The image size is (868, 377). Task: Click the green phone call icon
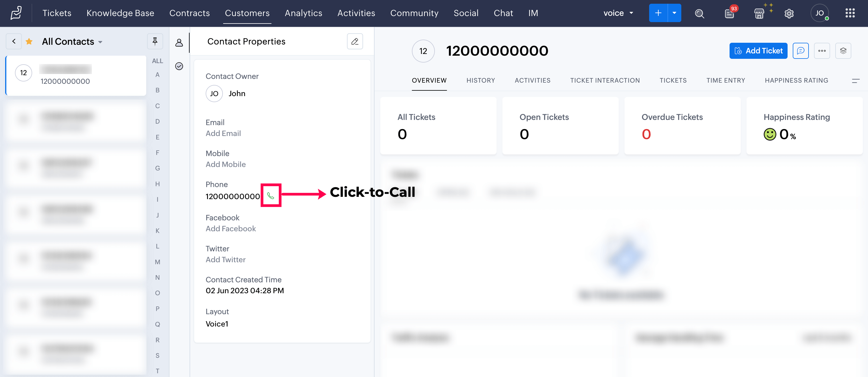point(270,196)
